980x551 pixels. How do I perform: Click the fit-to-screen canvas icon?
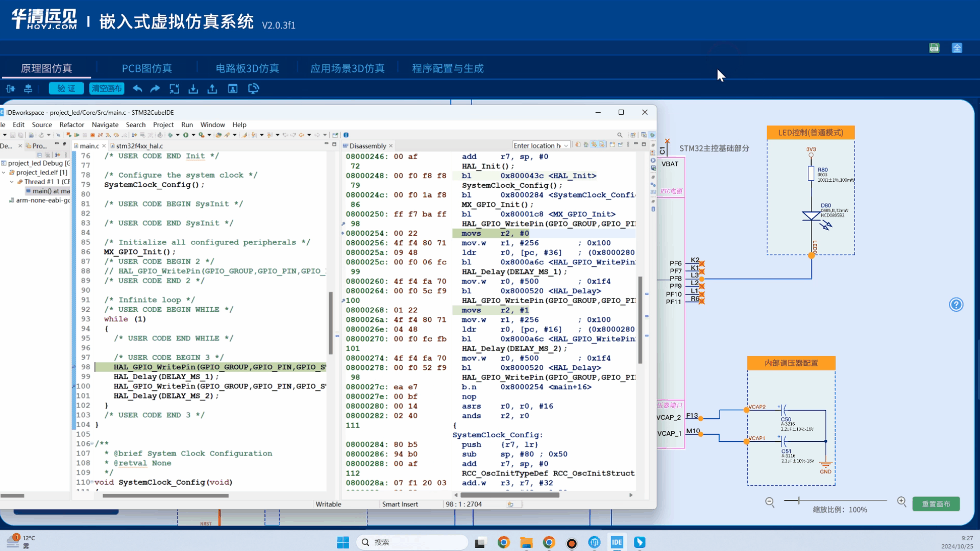click(x=175, y=89)
